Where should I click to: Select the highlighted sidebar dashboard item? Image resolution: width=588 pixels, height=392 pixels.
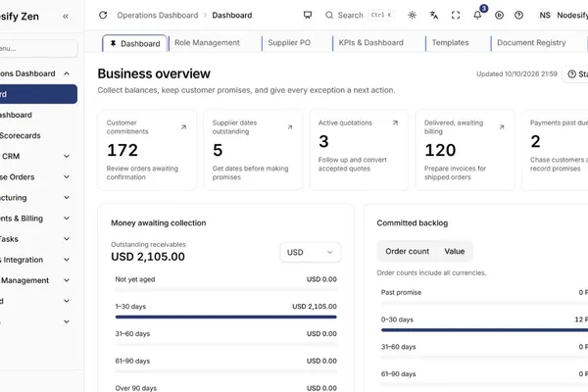[38, 94]
